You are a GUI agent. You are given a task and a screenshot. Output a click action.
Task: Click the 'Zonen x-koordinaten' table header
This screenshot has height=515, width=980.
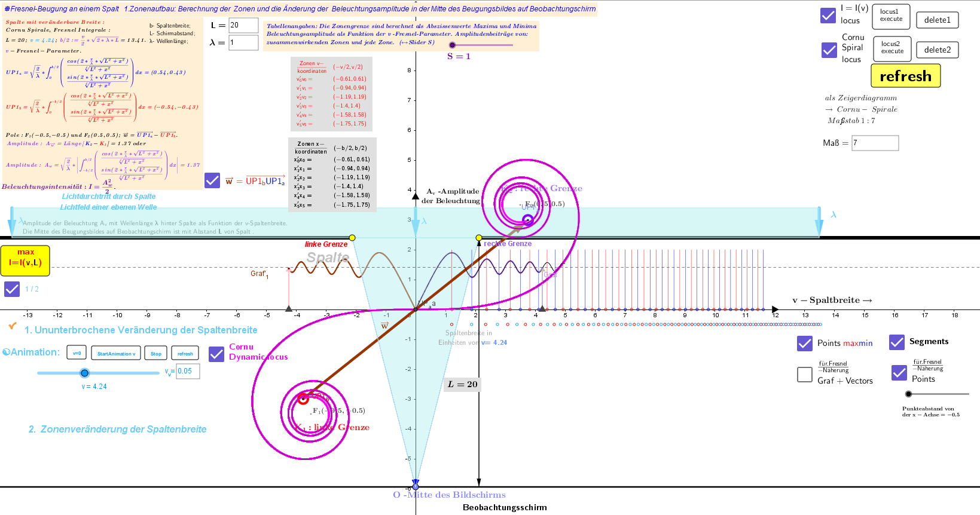(311, 148)
